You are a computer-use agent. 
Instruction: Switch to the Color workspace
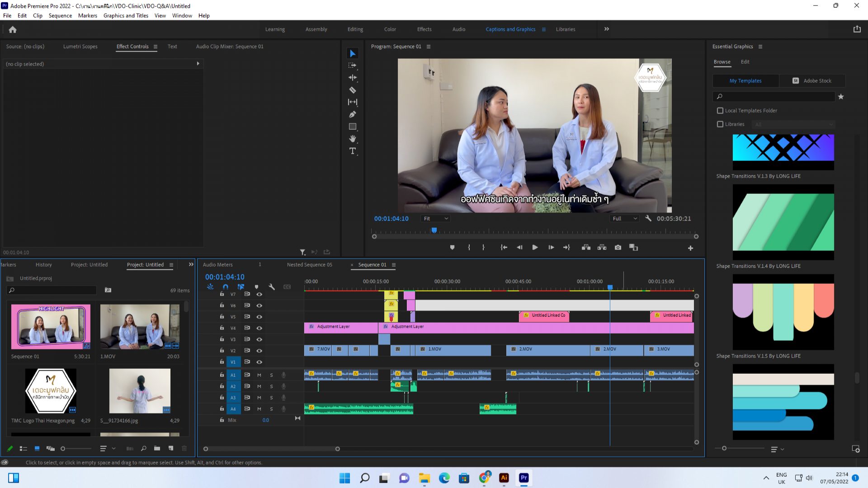[x=390, y=29]
